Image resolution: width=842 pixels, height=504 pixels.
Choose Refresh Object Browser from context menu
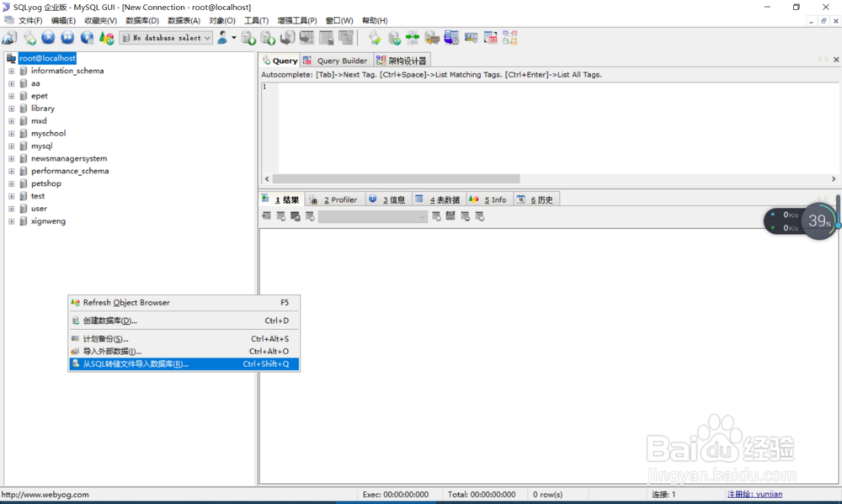pyautogui.click(x=184, y=303)
